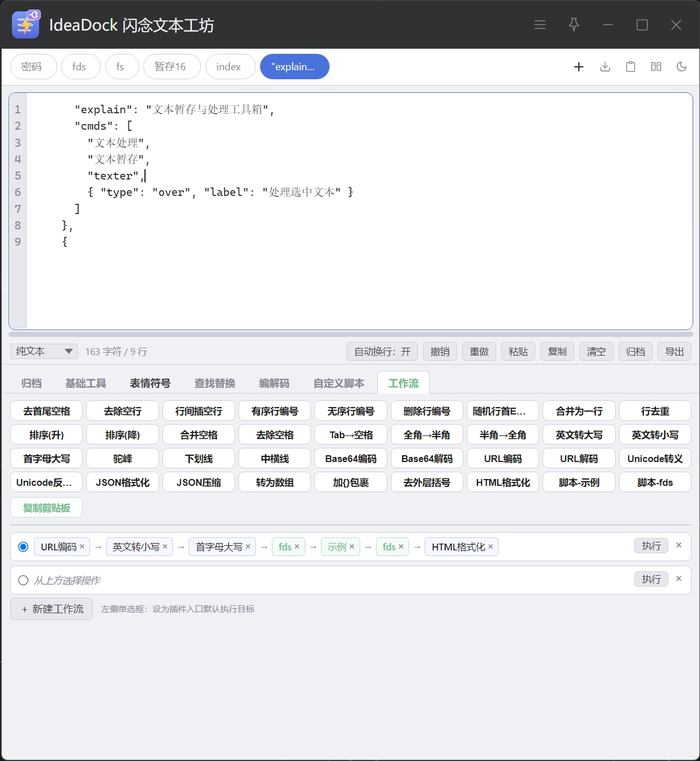
Task: Open the 归档 tools tab
Action: (x=32, y=383)
